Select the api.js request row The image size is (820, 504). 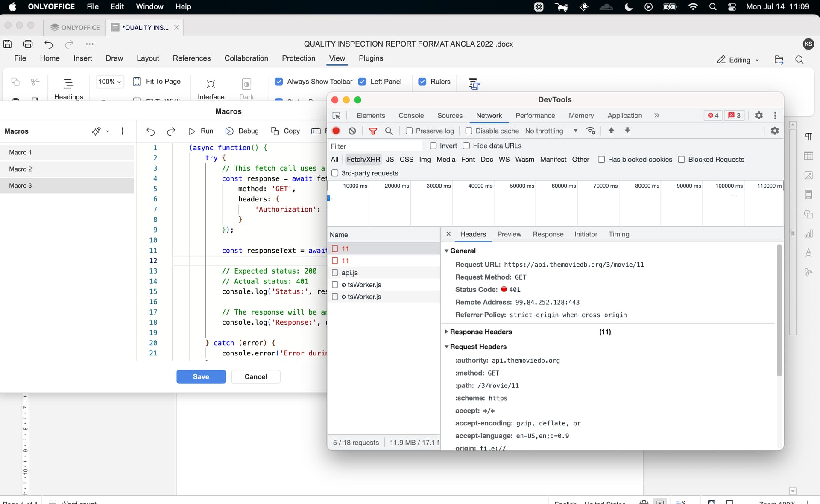tap(384, 273)
